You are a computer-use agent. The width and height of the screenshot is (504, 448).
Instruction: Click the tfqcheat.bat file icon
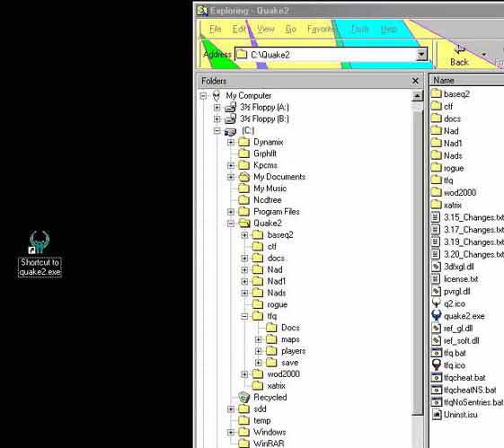pyautogui.click(x=437, y=377)
